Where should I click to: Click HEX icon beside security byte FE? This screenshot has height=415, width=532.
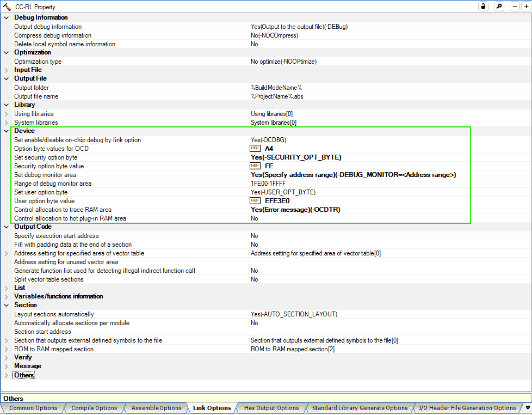tap(255, 166)
